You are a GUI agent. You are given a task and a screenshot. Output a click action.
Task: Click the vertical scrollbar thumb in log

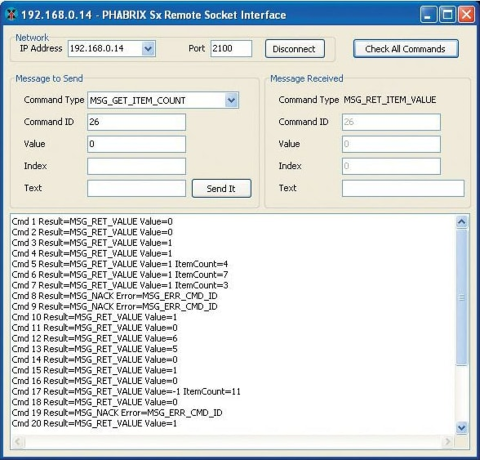tap(462, 297)
